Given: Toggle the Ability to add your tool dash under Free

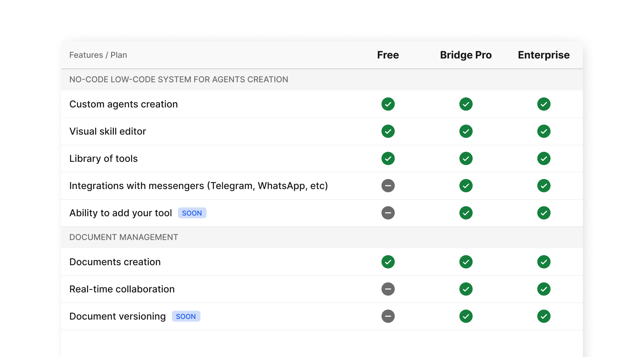Looking at the screenshot, I should (x=388, y=213).
